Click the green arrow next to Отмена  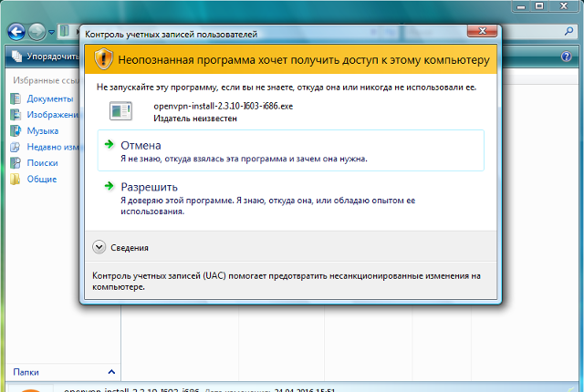[x=109, y=144]
